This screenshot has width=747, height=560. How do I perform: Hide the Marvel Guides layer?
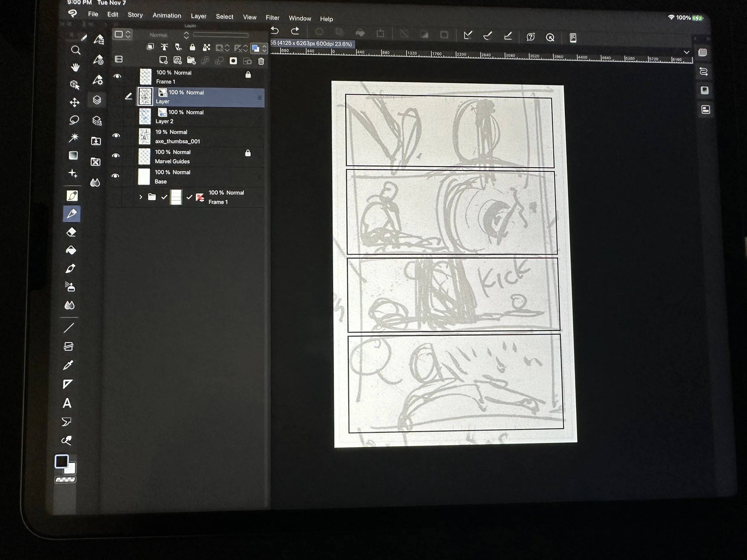coord(116,156)
